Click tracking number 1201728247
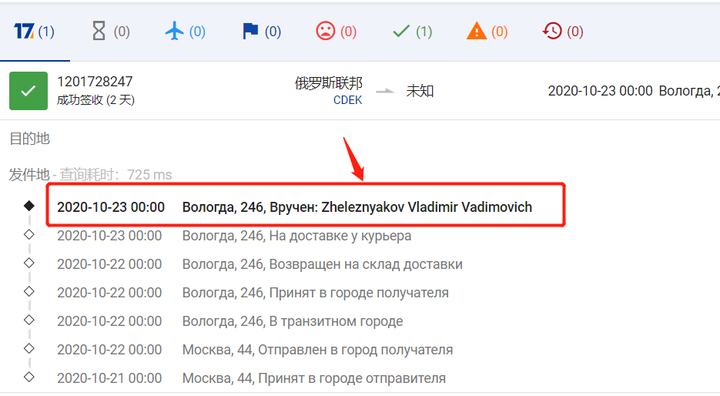The width and height of the screenshot is (720, 396). coord(95,82)
